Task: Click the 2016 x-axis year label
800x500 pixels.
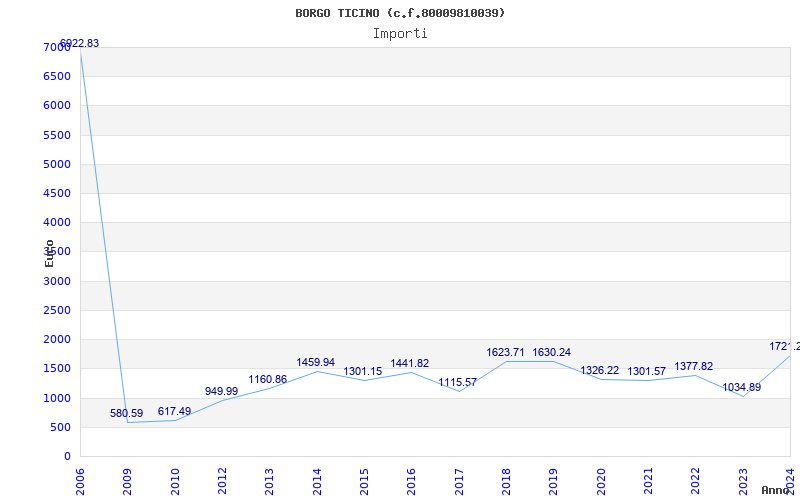Action: (412, 482)
